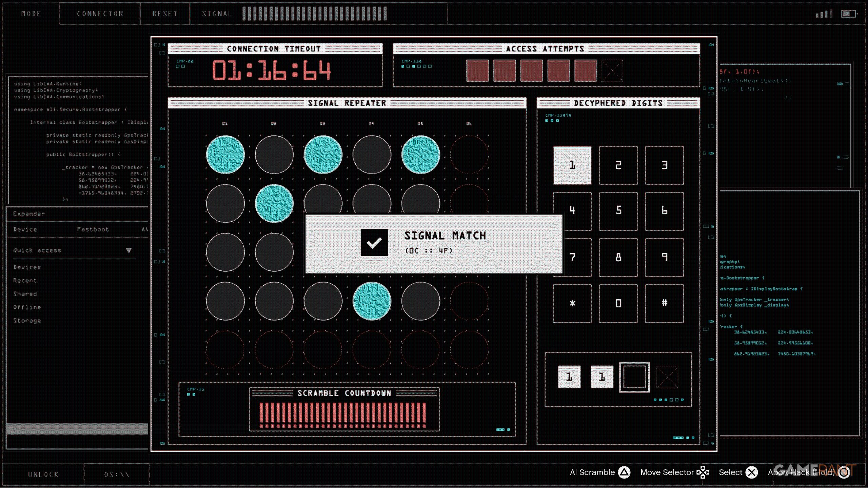Click the first red access attempt square
The image size is (868, 488).
[477, 71]
